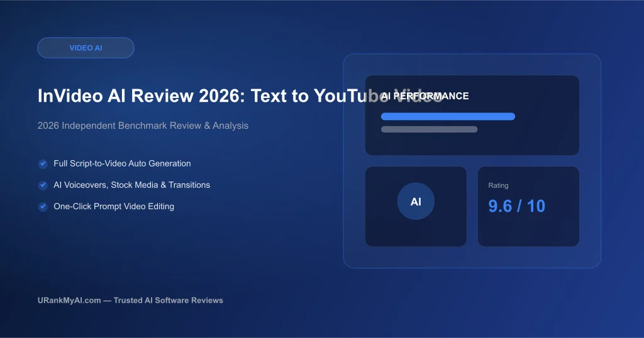Click AI Voiceovers, Stock Media & Transitions text
Viewport: 644px width, 338px height.
pyautogui.click(x=132, y=185)
